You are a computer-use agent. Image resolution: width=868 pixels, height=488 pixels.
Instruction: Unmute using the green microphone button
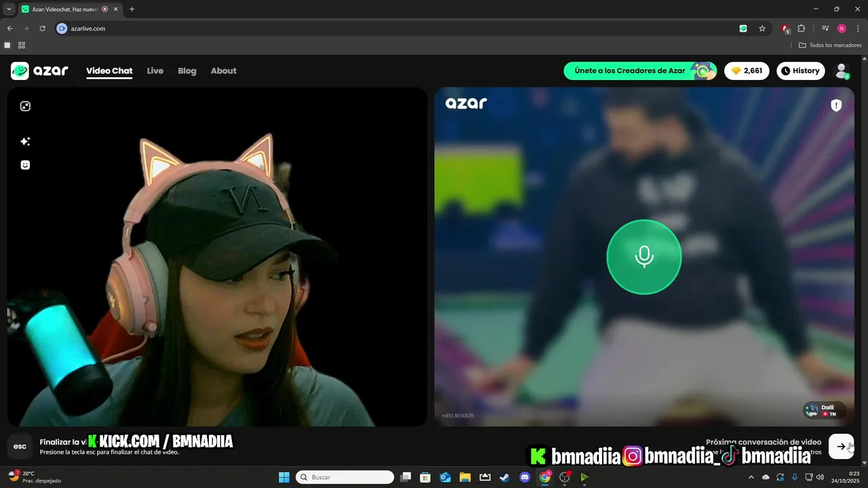644,257
